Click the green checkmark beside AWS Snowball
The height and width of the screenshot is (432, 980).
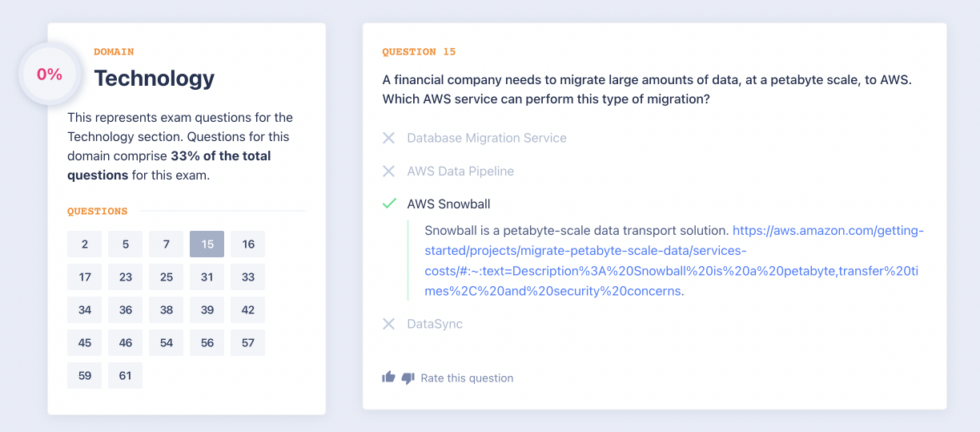click(389, 204)
